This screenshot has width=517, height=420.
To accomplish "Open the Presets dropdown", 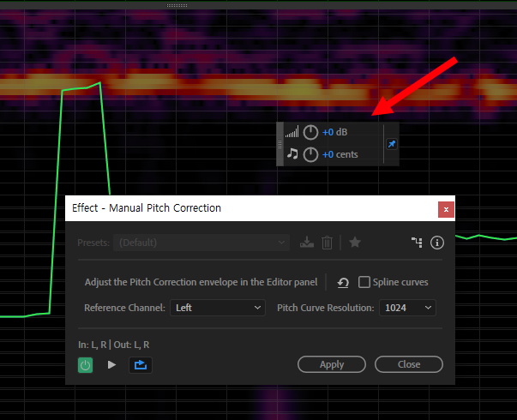I will (x=201, y=243).
